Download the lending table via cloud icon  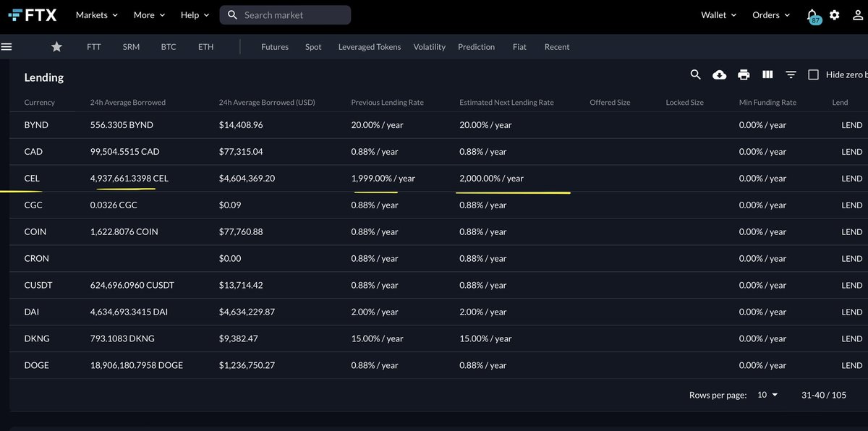tap(719, 74)
